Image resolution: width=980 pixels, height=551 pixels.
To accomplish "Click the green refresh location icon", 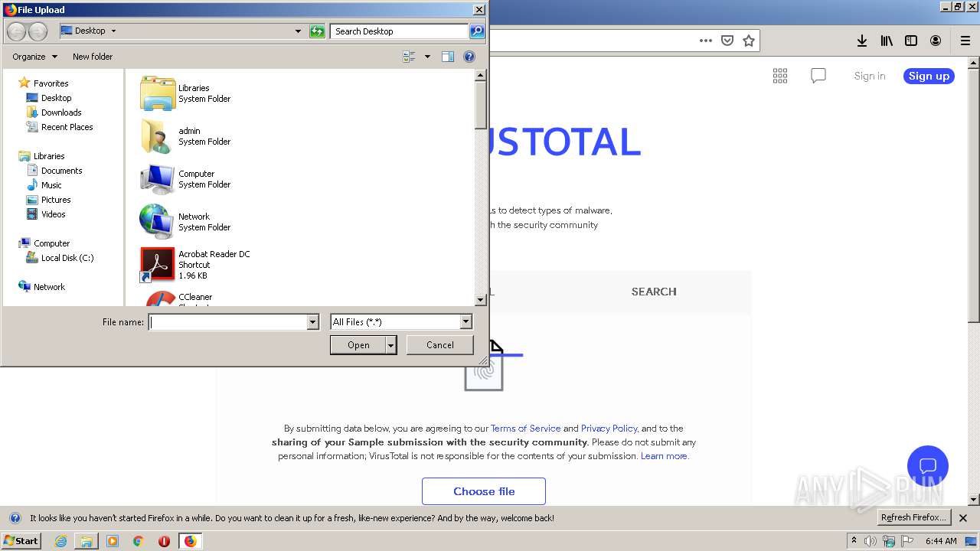I will pos(317,31).
